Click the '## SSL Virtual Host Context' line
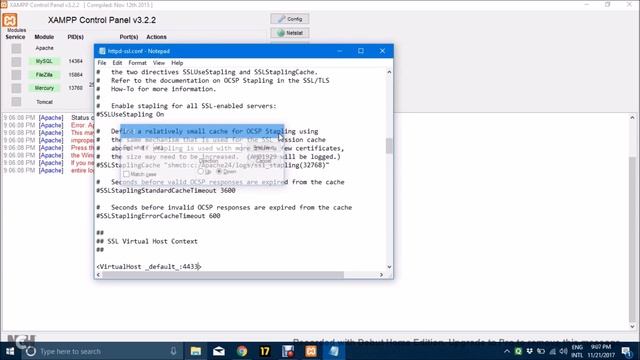Screen dimensions: 640x360 (x=147, y=241)
